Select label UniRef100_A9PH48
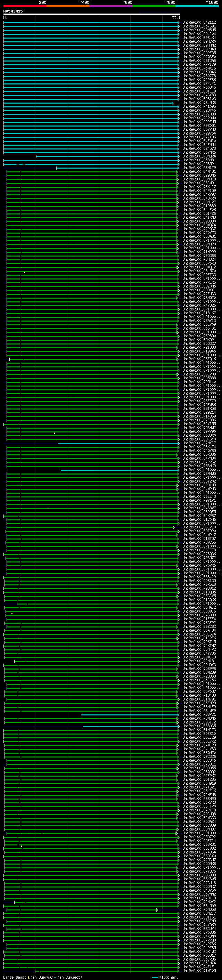This screenshot has height=980, width=222. [x=199, y=49]
